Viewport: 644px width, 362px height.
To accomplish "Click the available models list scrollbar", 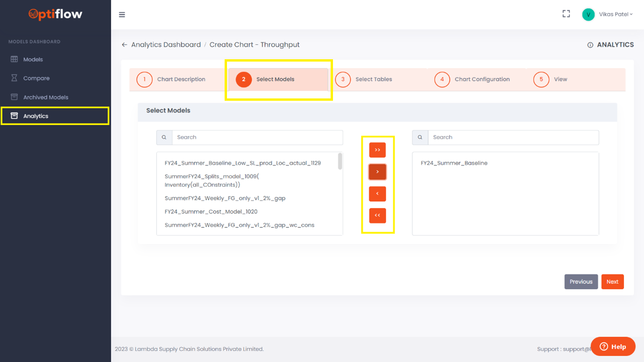I will coord(340,161).
